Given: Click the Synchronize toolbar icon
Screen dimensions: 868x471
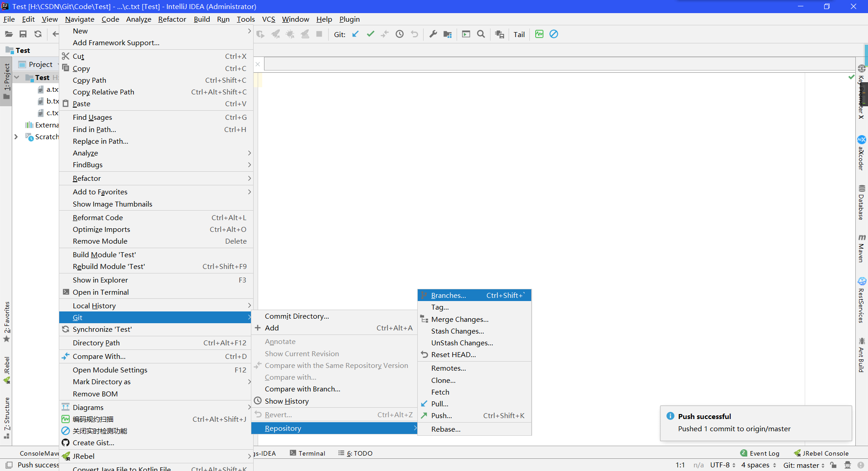Looking at the screenshot, I should click(x=38, y=34).
